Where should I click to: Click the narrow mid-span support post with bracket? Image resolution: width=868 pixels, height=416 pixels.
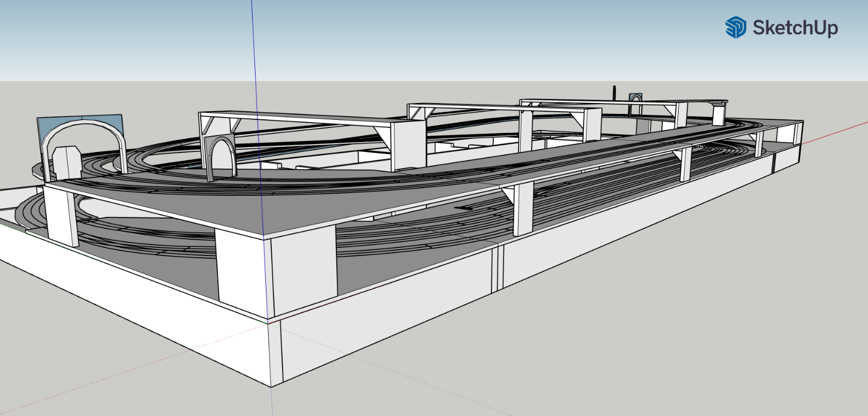click(x=522, y=209)
